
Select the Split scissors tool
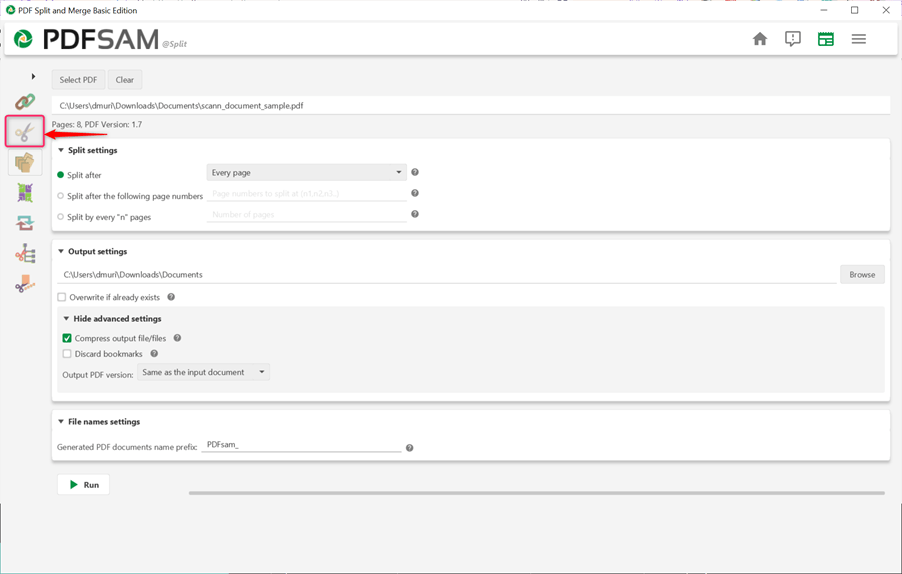point(25,132)
